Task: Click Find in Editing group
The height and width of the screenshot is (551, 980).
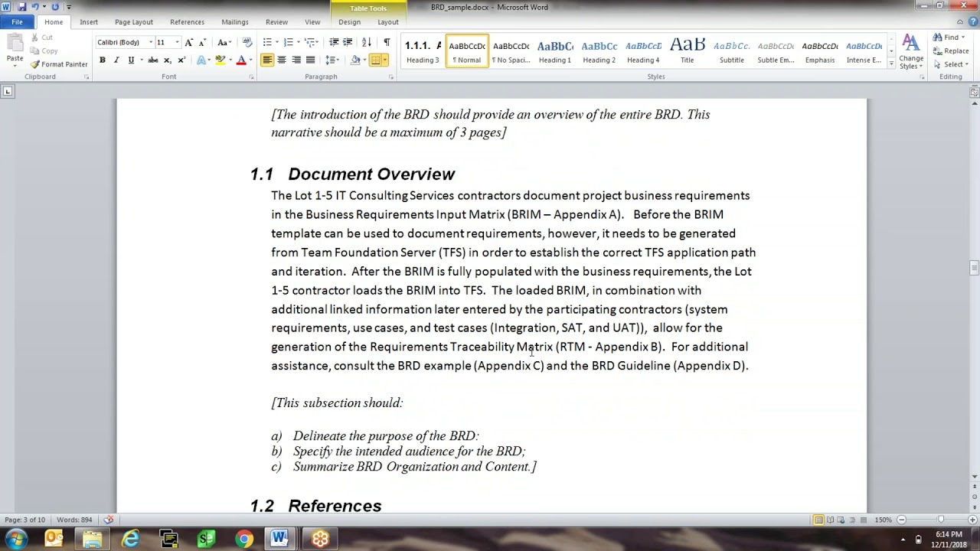Action: pos(948,37)
